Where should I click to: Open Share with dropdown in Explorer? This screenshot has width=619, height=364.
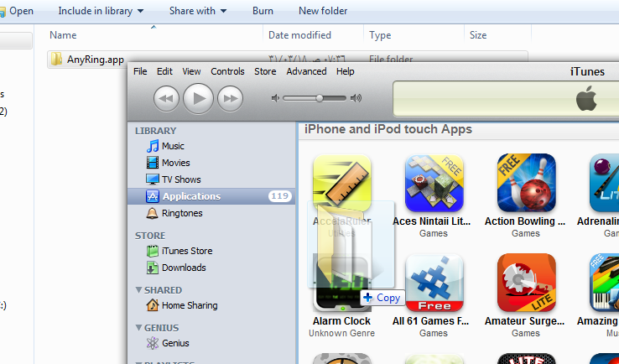tap(198, 11)
